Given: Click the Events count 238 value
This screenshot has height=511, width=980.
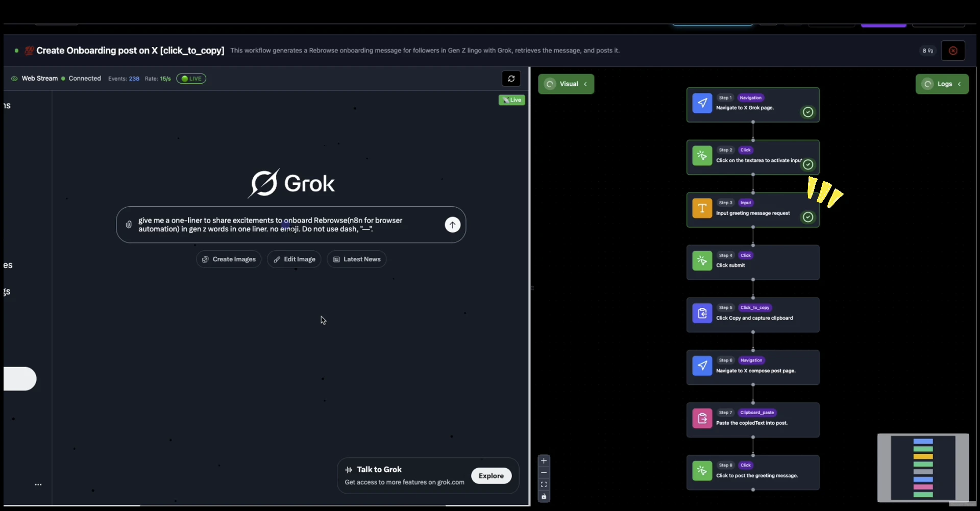Looking at the screenshot, I should [134, 79].
